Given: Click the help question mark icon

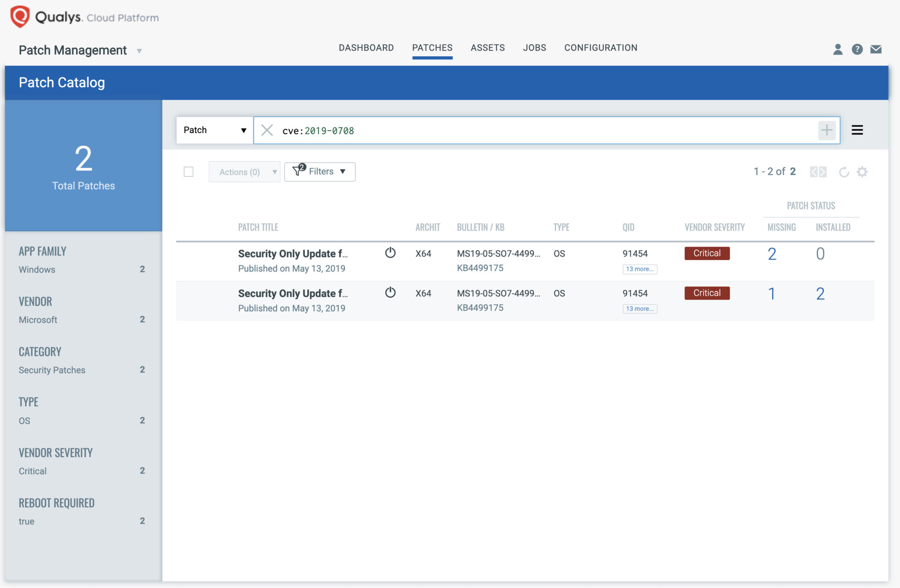Looking at the screenshot, I should click(x=856, y=49).
